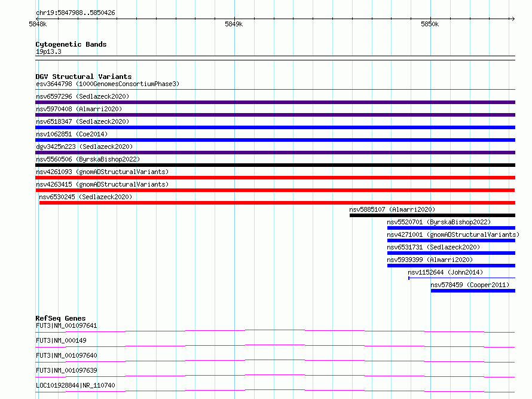532x399 pixels.
Task: Select the blue bar under nsv5520701
Action: click(451, 228)
